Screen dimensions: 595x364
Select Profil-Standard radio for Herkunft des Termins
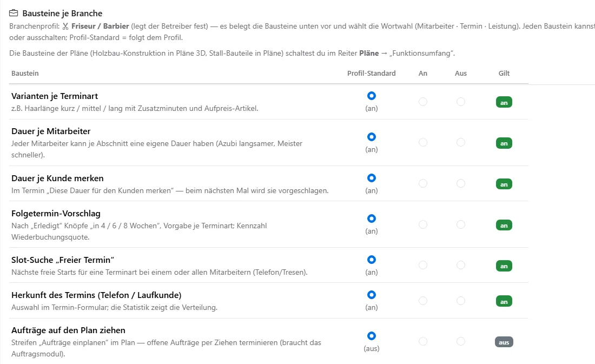click(x=372, y=295)
